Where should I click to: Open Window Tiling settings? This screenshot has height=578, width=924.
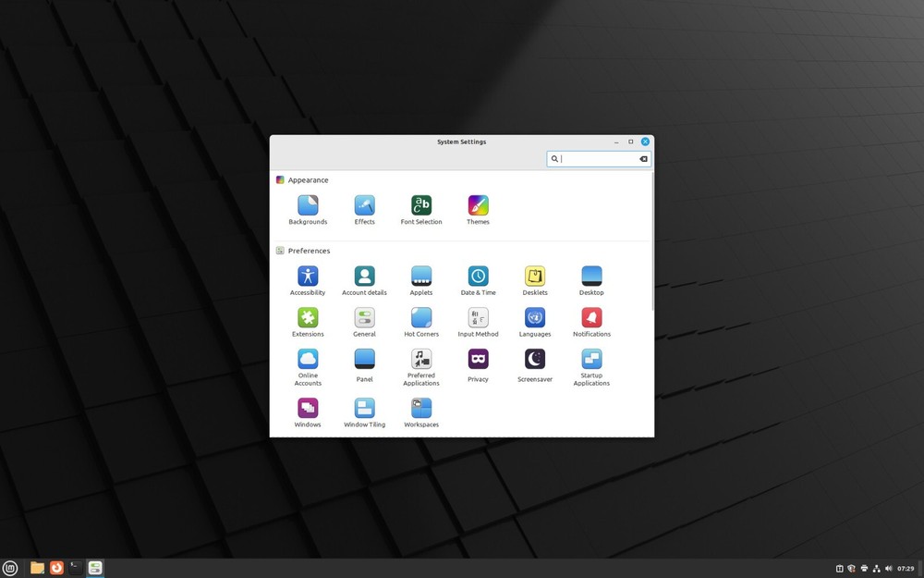[x=364, y=410]
